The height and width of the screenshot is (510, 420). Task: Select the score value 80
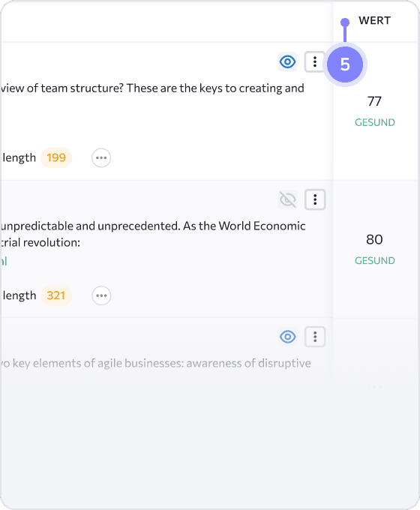point(374,240)
